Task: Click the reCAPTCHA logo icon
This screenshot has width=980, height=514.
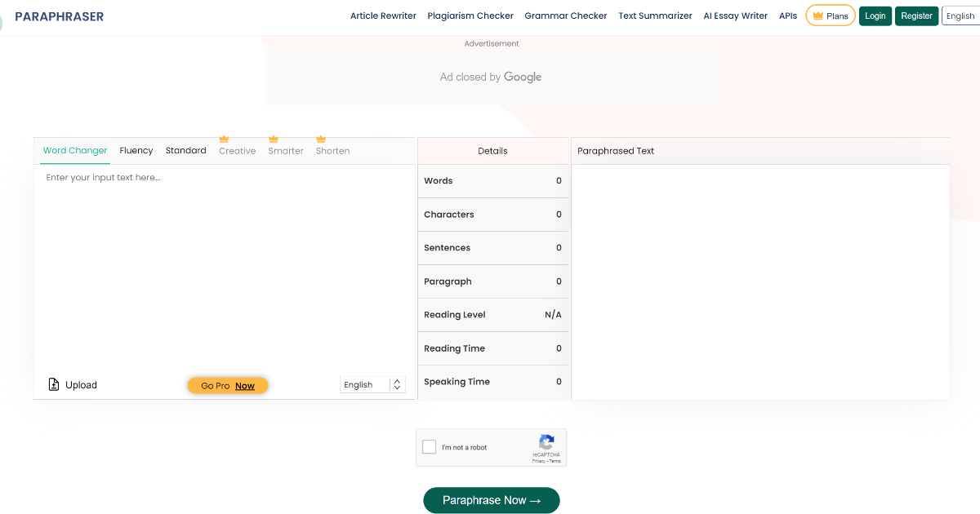Action: [x=546, y=443]
